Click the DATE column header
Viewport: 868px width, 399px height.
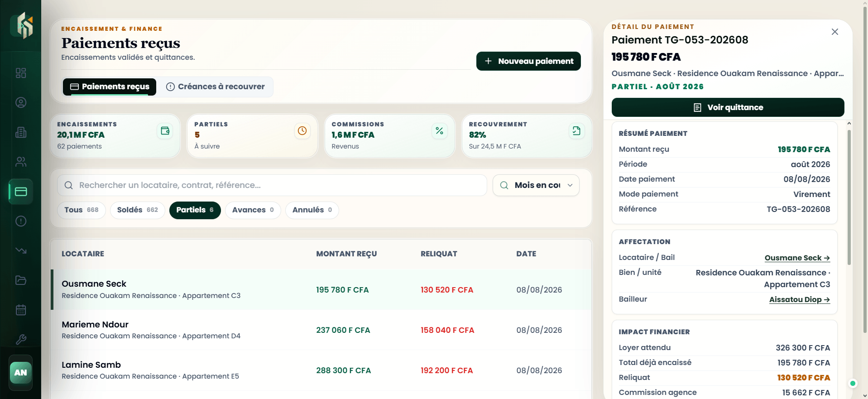pyautogui.click(x=526, y=254)
